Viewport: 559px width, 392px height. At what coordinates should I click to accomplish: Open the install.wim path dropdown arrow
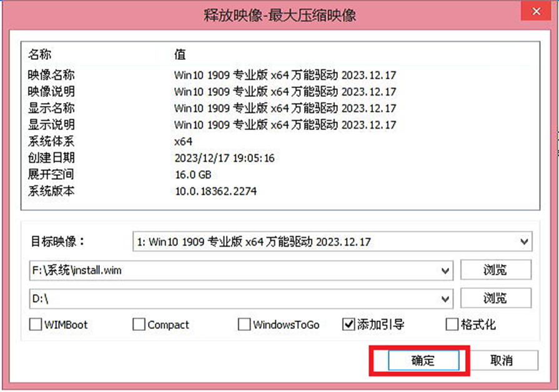coord(445,271)
